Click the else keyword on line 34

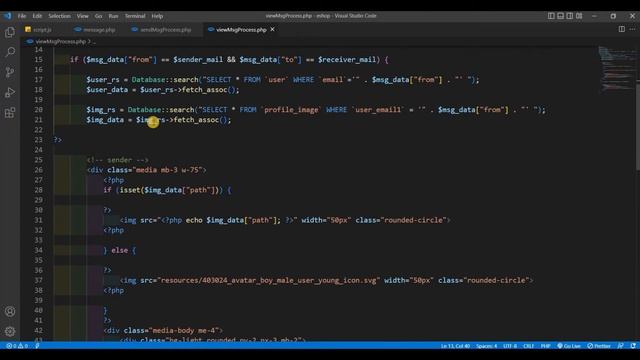pyautogui.click(x=119, y=250)
